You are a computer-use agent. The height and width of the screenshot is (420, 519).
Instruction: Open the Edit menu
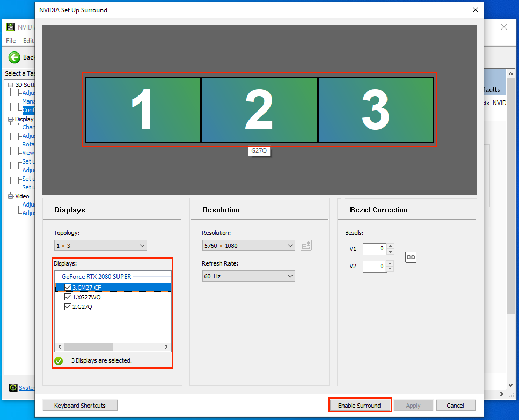28,41
